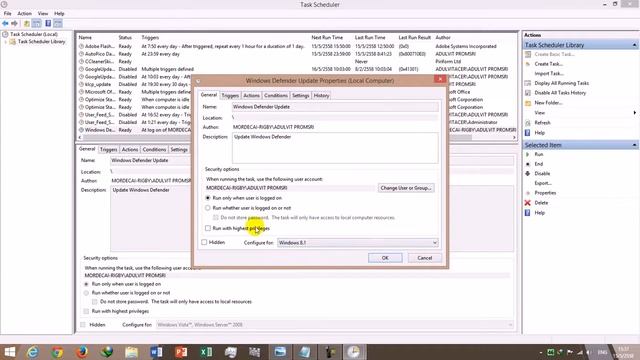Select 'Run whether user is logged on or not' in dialog
This screenshot has height=360, width=640.
click(208, 208)
